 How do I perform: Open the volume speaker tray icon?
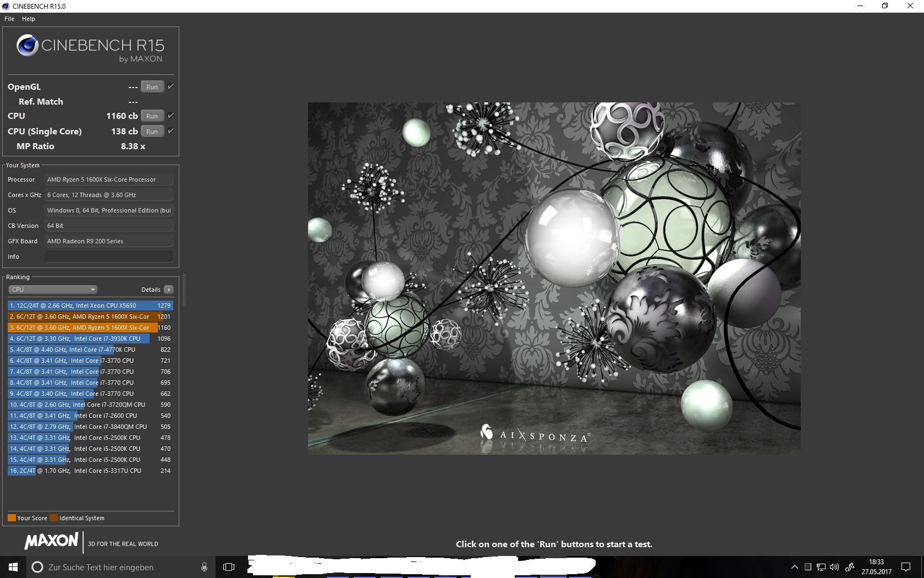pos(834,567)
